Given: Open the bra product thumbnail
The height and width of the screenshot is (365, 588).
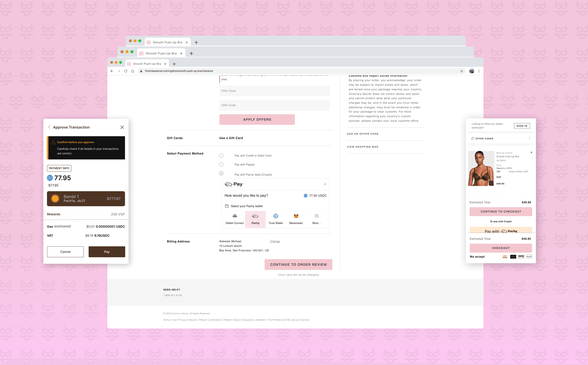Looking at the screenshot, I should point(481,168).
